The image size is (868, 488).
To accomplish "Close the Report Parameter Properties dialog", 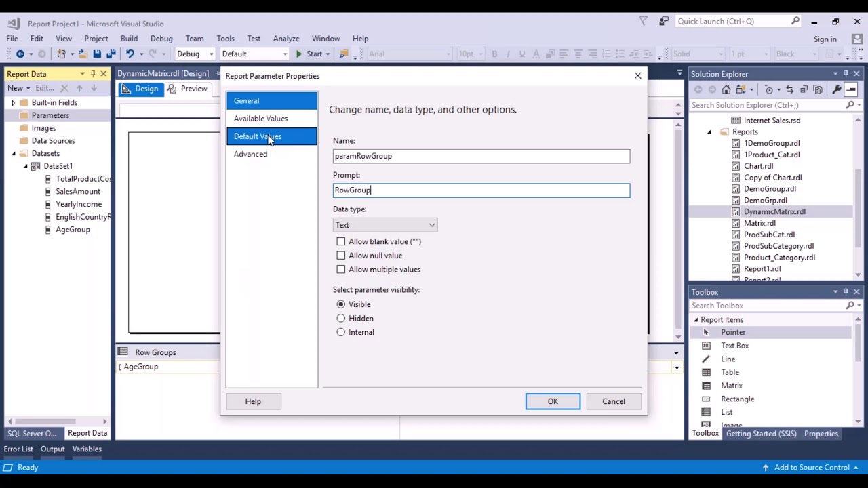I will pos(637,76).
